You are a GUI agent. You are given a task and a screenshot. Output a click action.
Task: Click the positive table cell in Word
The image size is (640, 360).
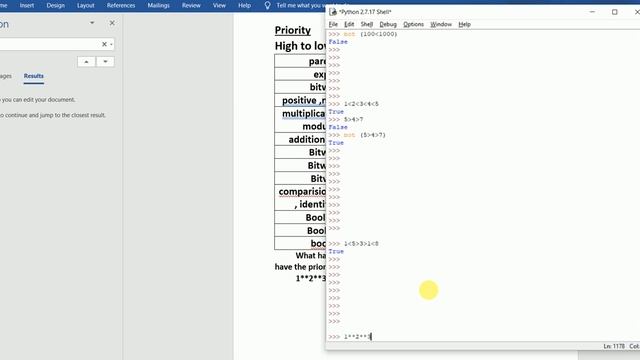click(300, 100)
